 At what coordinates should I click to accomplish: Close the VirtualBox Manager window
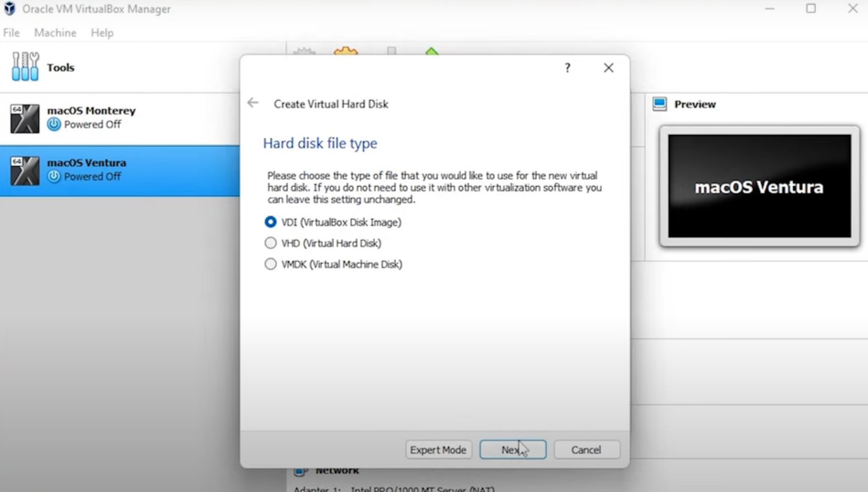click(853, 9)
